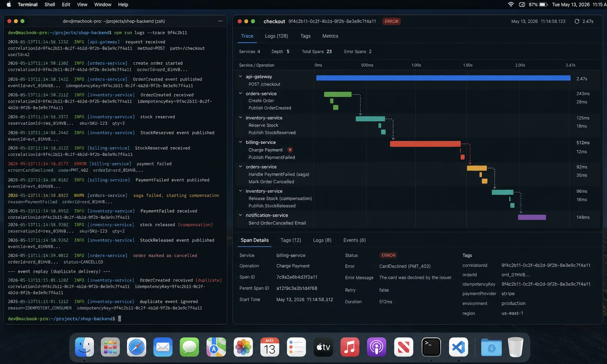
Task: Click the battery icon in menu bar
Action: tap(544, 4)
